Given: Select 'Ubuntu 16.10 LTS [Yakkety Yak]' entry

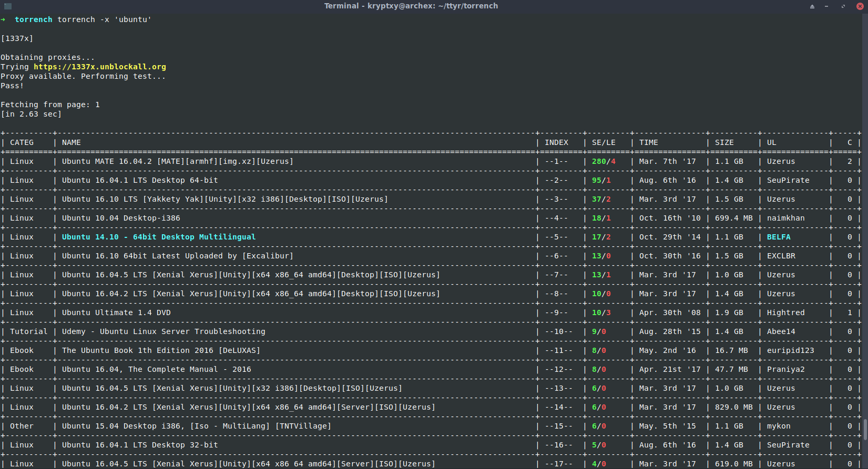Looking at the screenshot, I should coord(225,199).
